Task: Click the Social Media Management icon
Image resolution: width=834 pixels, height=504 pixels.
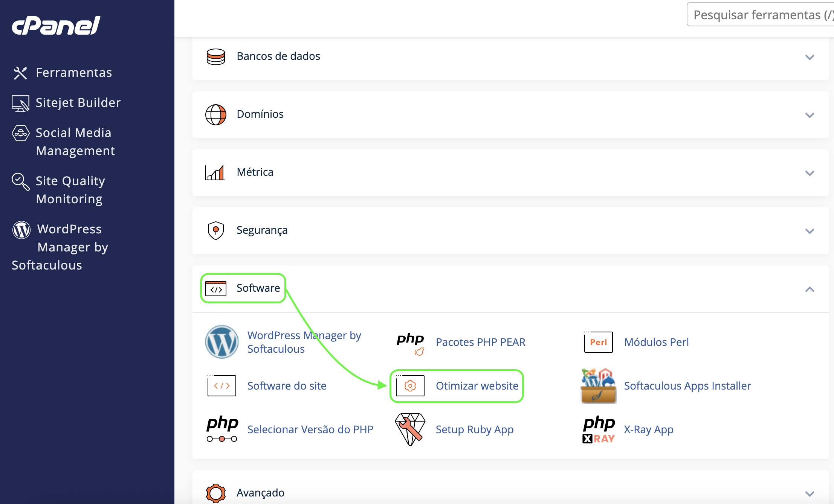Action: pos(20,133)
